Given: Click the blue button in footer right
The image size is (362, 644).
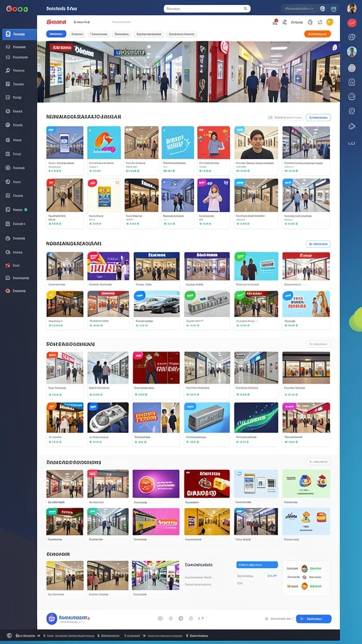Looking at the screenshot, I should click(314, 619).
